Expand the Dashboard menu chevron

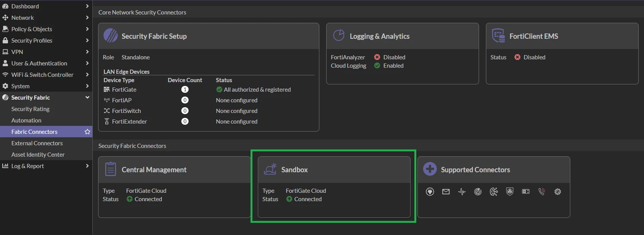[x=87, y=6]
